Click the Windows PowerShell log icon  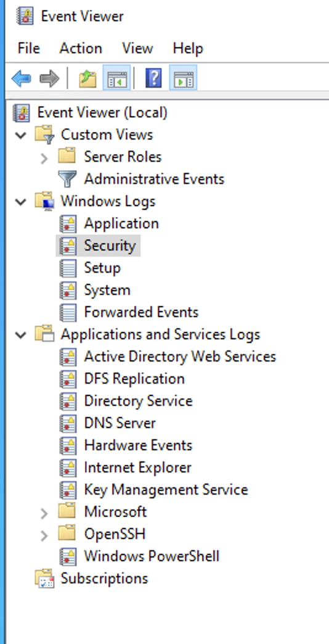[68, 556]
